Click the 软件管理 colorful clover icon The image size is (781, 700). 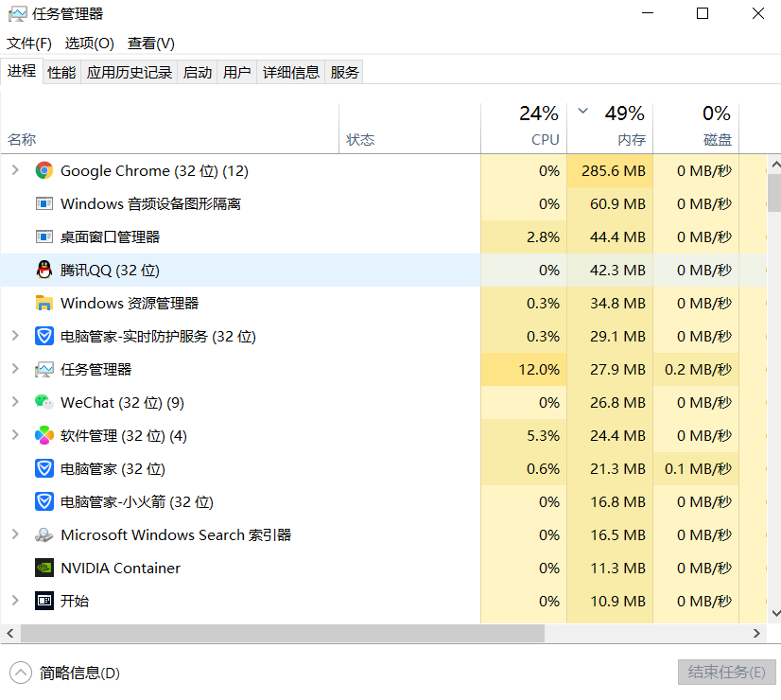tap(43, 435)
